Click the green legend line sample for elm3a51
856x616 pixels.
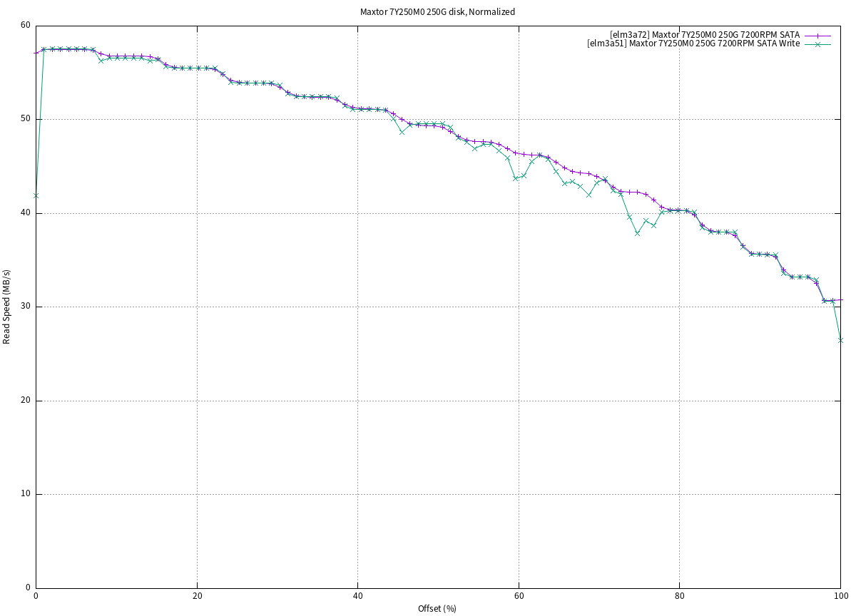tap(817, 44)
